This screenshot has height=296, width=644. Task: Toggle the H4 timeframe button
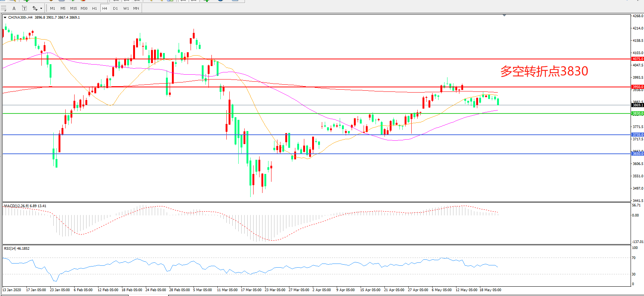pos(104,8)
